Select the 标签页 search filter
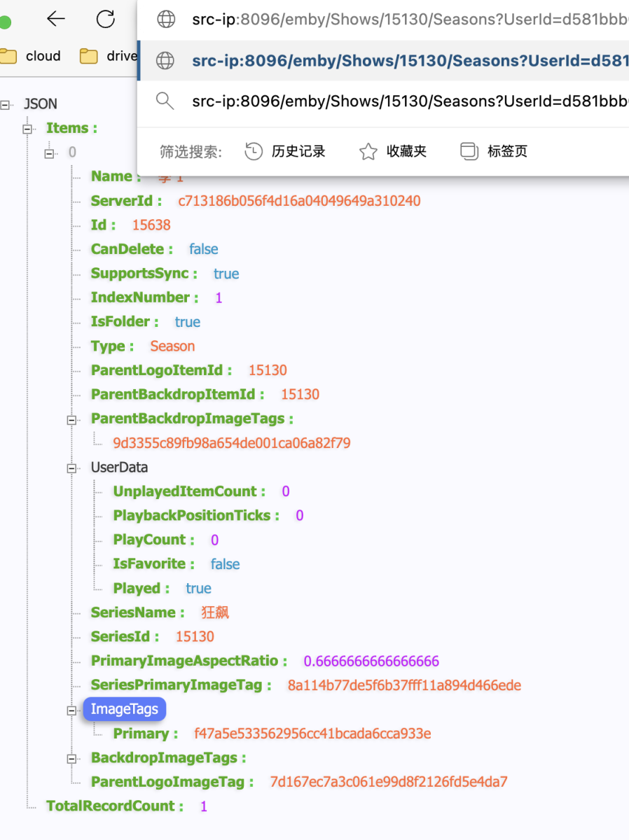Screen dimensions: 629x840 click(x=509, y=150)
